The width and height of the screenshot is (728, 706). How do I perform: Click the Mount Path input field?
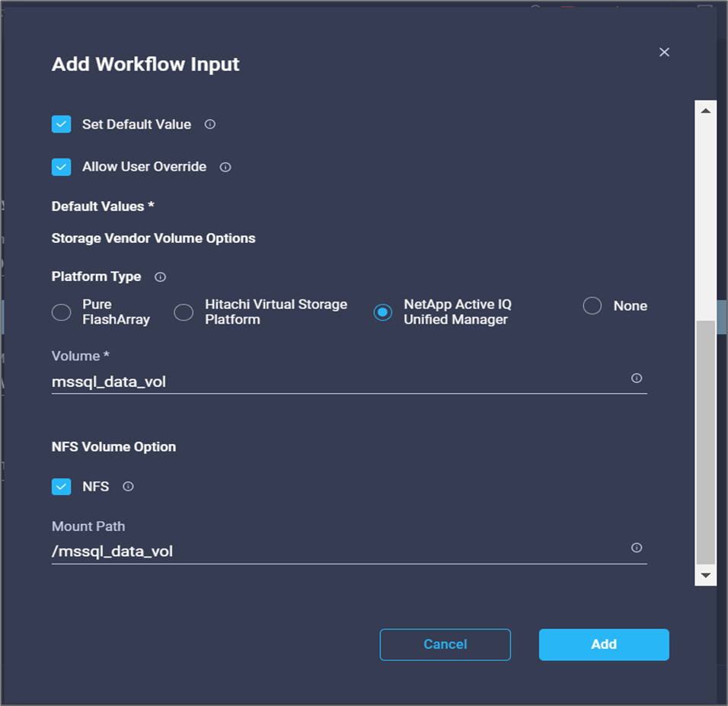tap(349, 551)
